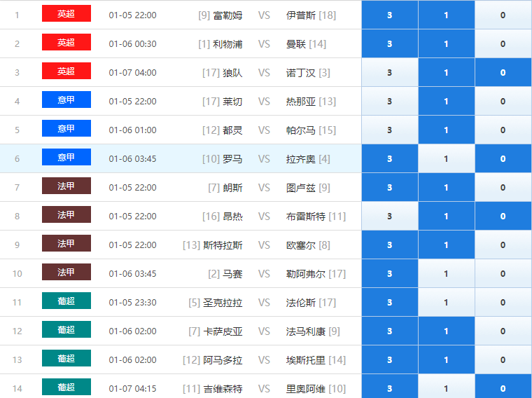Click the 法甲 tag for 朗斯 match
Screen dimensions: 532x398
point(66,186)
